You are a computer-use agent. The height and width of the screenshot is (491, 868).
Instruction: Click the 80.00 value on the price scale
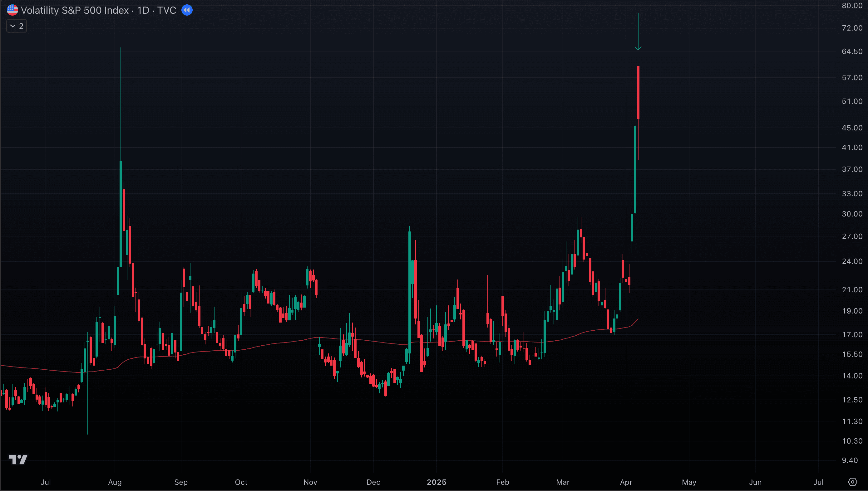851,5
